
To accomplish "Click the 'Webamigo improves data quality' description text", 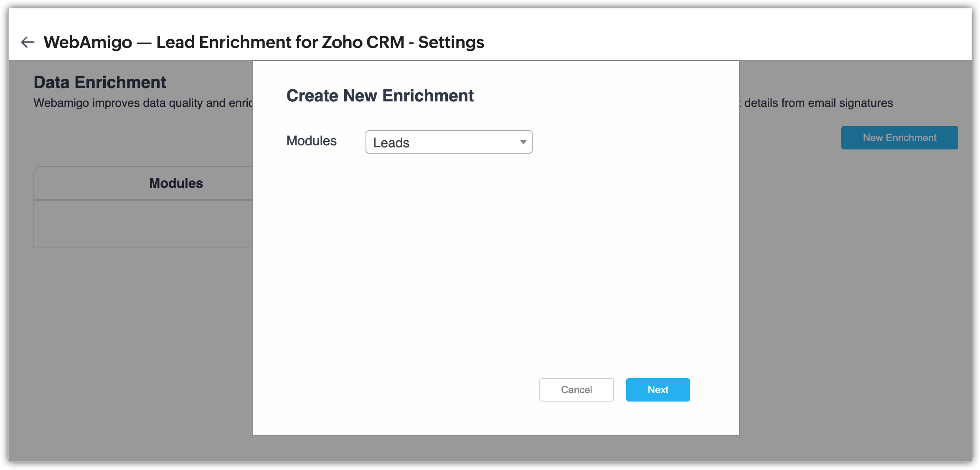I will point(143,103).
